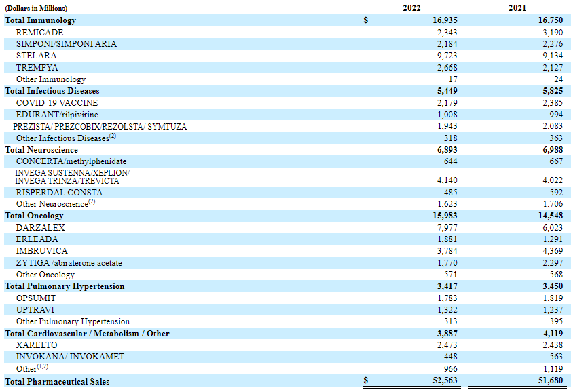Select TREMFYA 2022 value 2,668

(447, 68)
